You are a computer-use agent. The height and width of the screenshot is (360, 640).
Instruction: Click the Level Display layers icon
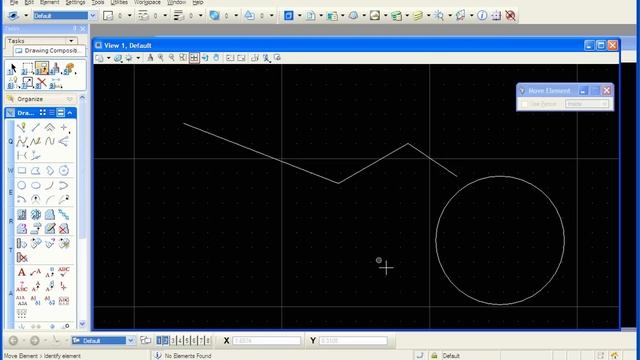418,16
